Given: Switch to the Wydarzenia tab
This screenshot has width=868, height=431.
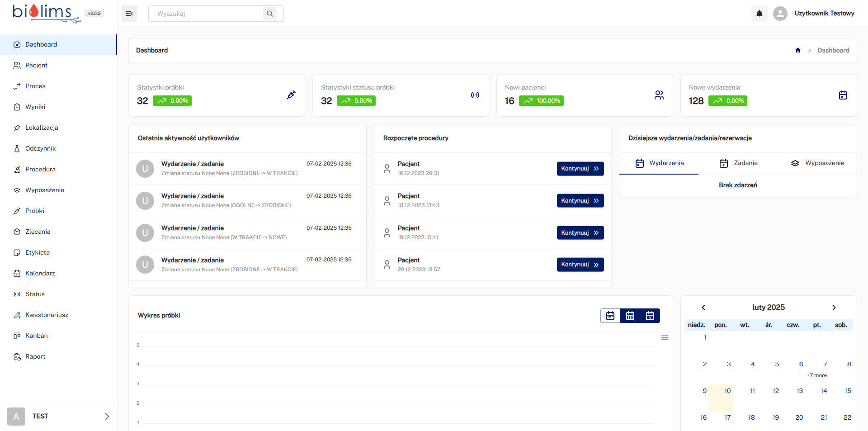Looking at the screenshot, I should pos(659,163).
